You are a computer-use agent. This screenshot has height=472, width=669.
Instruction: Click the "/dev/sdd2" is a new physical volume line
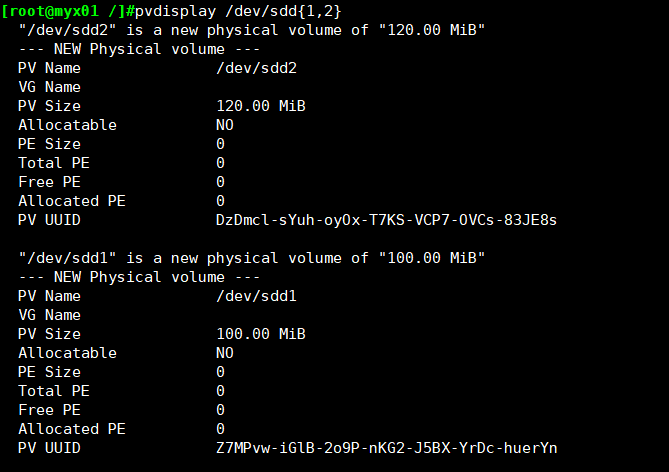252,30
